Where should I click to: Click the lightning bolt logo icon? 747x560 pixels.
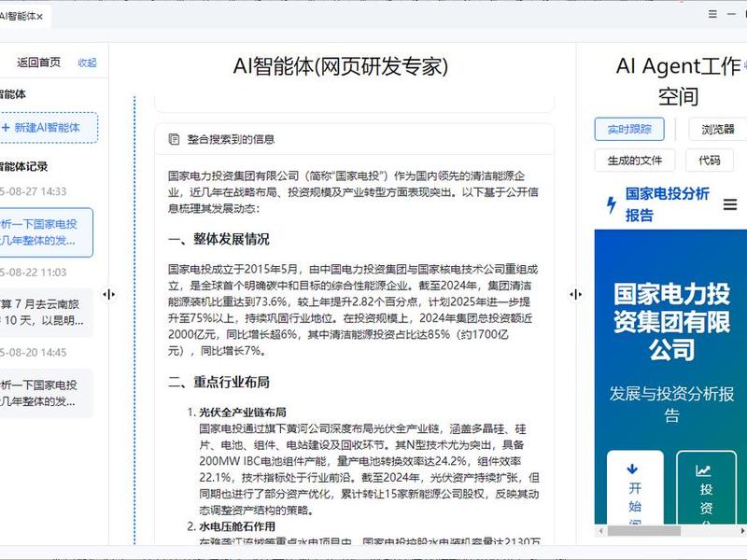(x=612, y=204)
